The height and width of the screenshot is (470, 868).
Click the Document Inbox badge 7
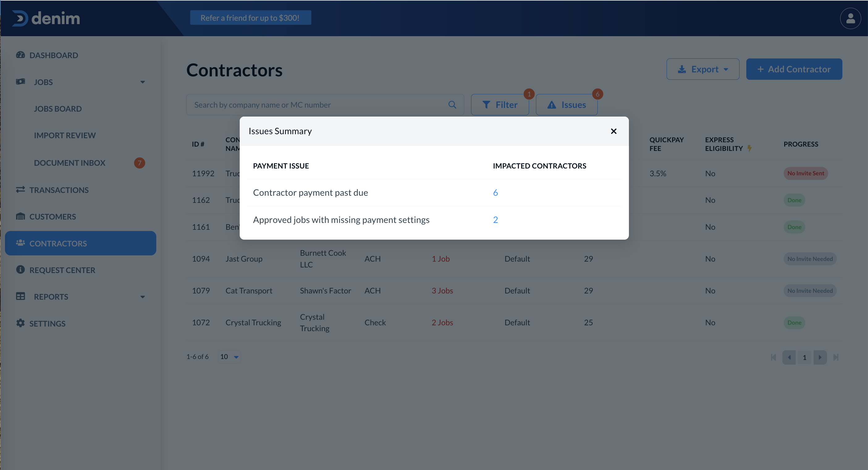(140, 163)
